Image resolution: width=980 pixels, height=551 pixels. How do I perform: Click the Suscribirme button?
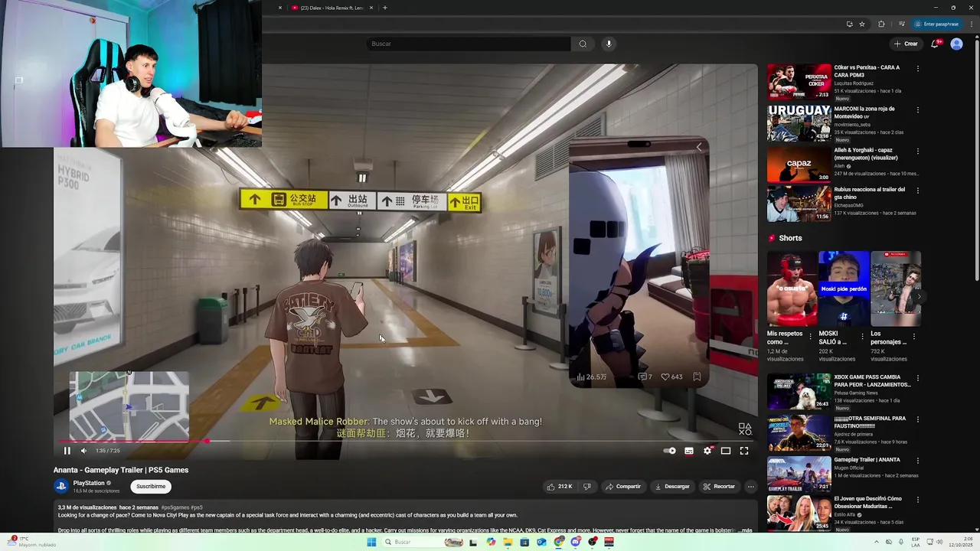151,486
